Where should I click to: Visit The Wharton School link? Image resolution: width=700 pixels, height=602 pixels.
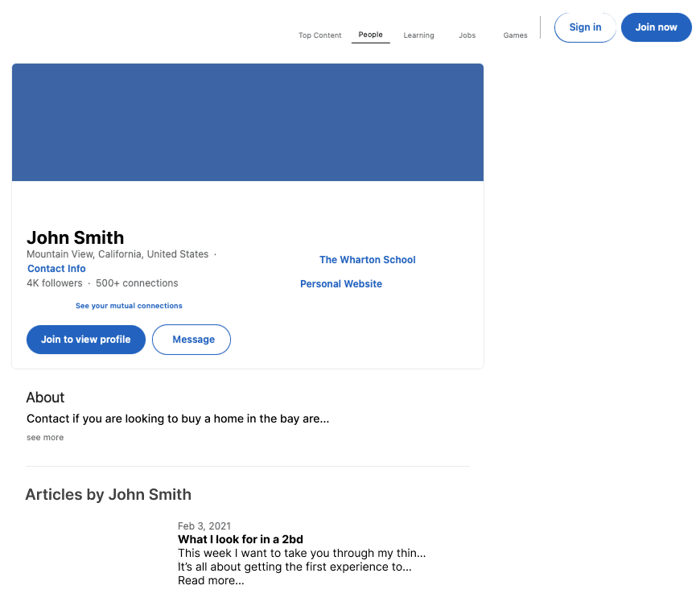click(367, 260)
